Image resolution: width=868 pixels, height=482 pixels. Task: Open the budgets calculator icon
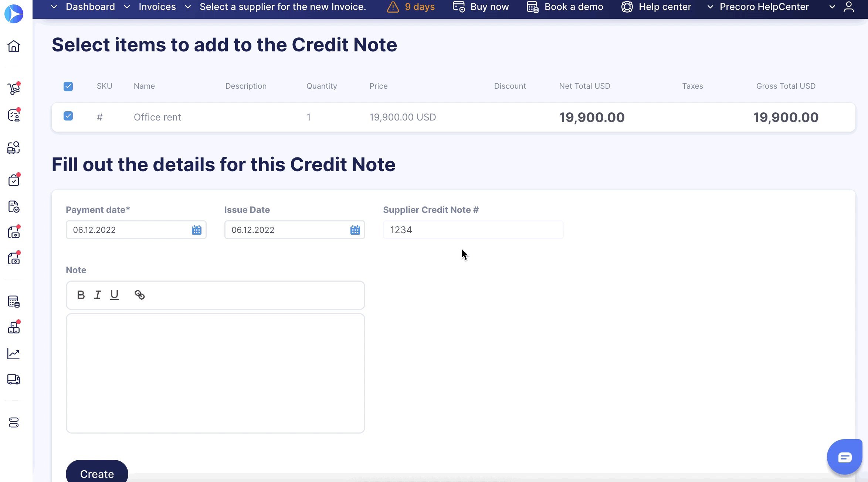(x=14, y=302)
